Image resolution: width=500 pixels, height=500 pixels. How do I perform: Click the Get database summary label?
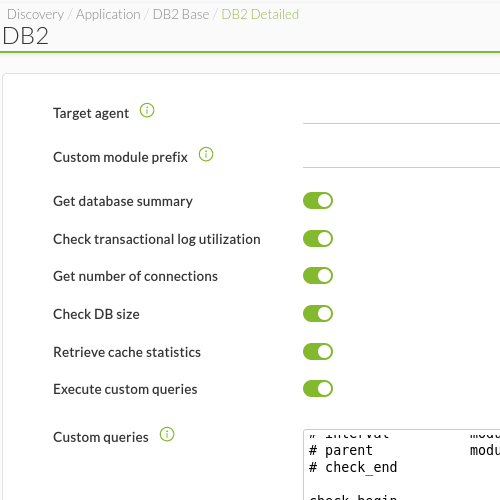click(123, 201)
